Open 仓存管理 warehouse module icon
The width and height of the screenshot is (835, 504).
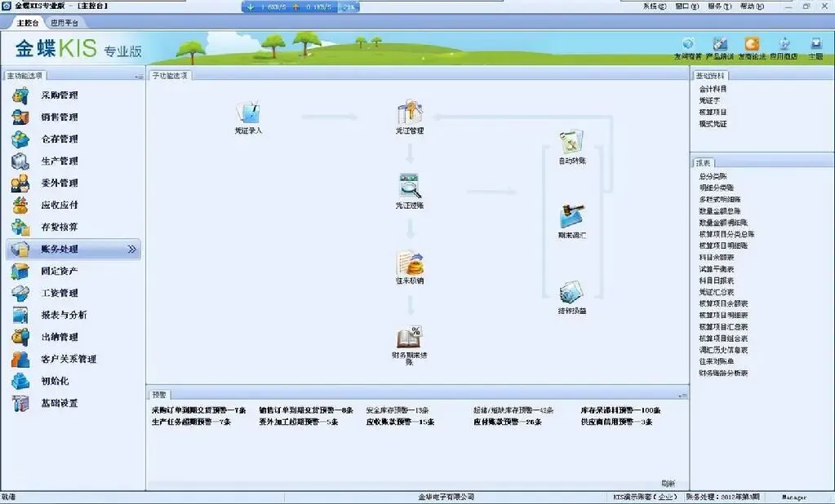(20, 139)
